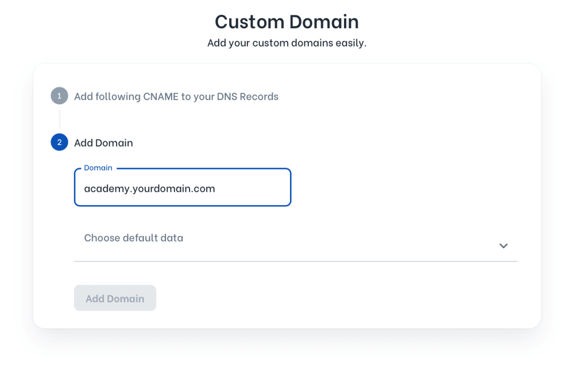
Task: Click the connector line between the steps
Action: tap(60, 119)
